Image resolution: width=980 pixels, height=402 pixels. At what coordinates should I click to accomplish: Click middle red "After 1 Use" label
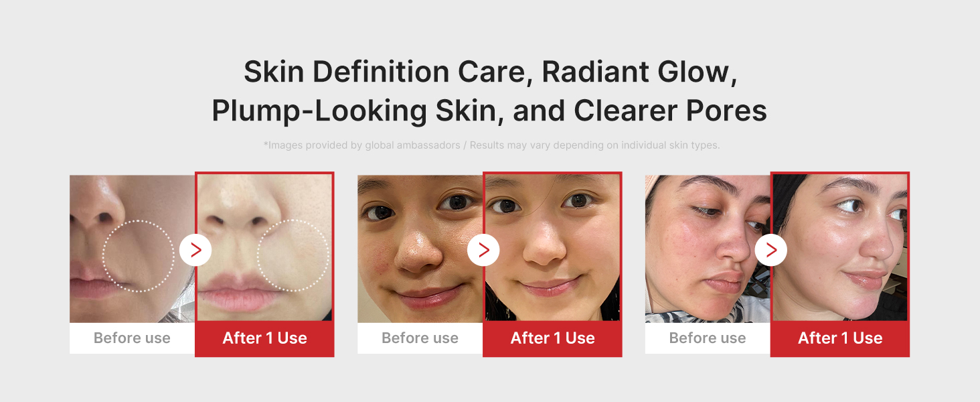(x=552, y=338)
